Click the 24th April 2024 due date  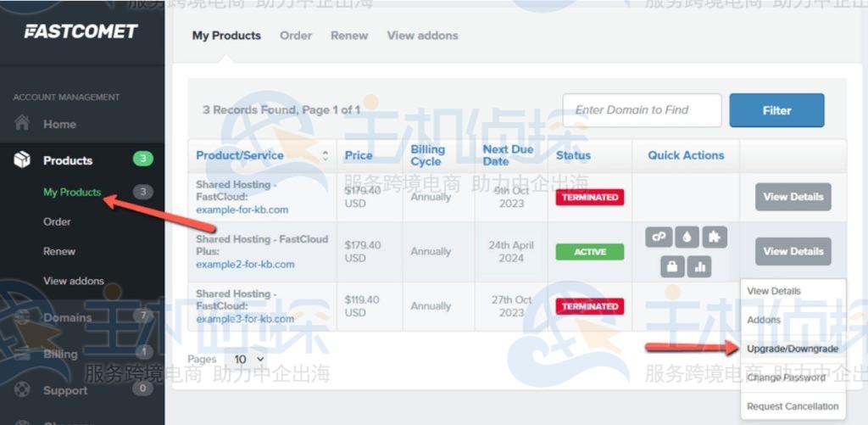[511, 252]
